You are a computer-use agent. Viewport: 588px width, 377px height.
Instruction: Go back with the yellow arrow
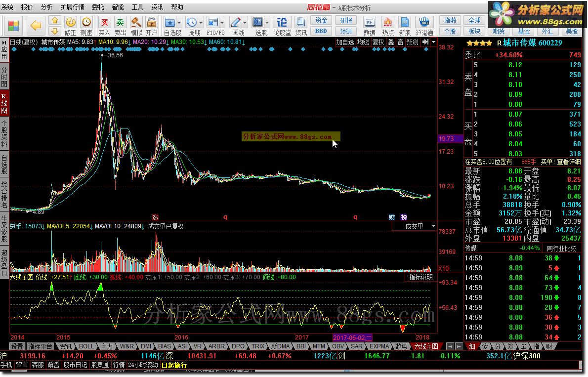click(x=36, y=26)
